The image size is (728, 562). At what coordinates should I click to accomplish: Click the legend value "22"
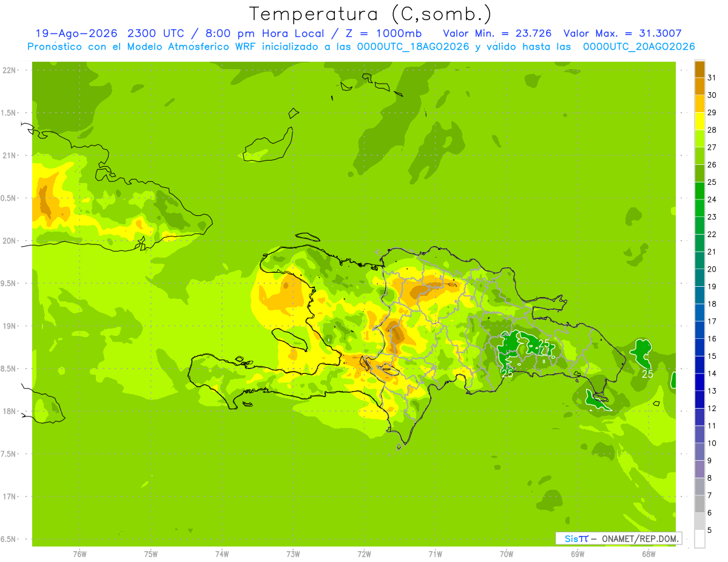(x=712, y=234)
